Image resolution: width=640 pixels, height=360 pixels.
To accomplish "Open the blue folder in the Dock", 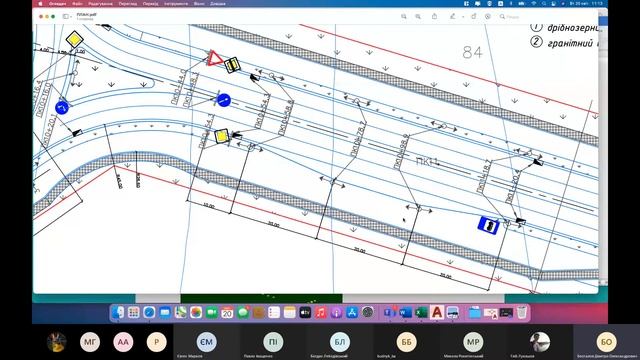I will coord(474,313).
